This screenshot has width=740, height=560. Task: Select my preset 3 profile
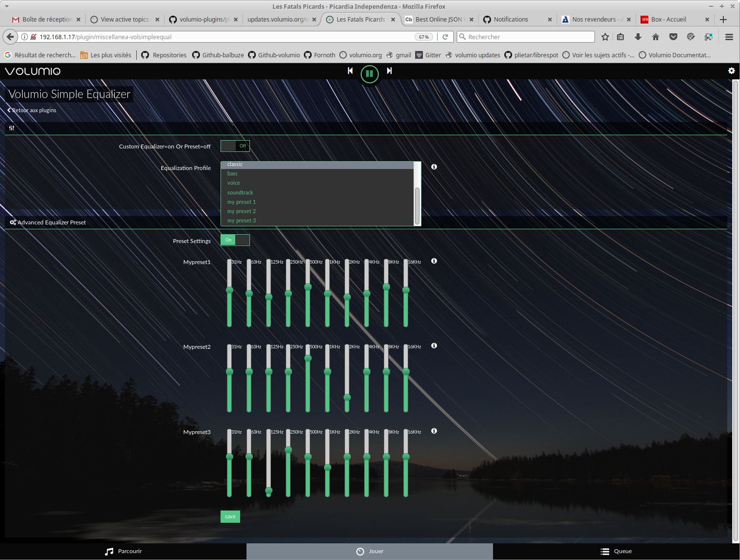pyautogui.click(x=317, y=220)
